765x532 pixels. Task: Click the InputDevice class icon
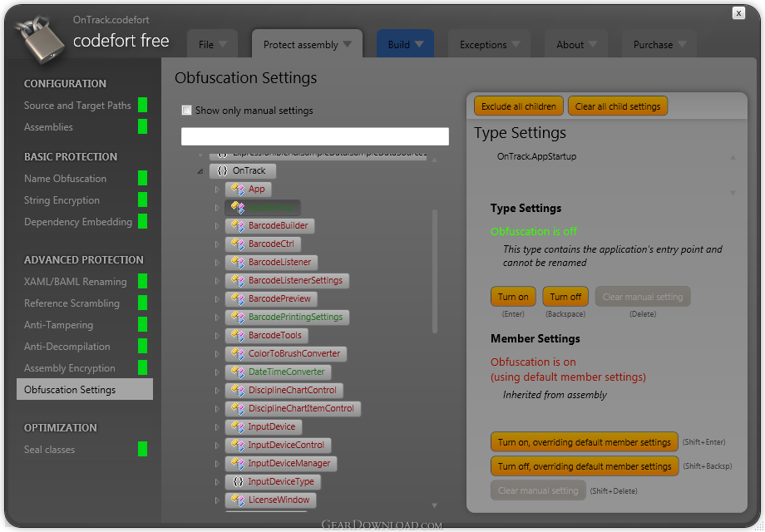click(238, 426)
